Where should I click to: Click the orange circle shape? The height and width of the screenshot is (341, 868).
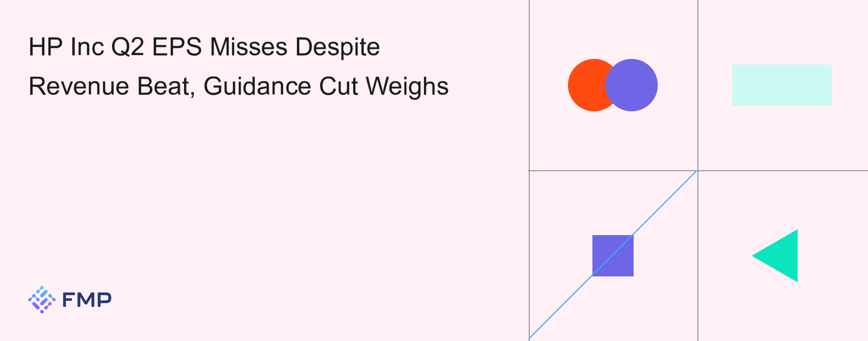588,85
